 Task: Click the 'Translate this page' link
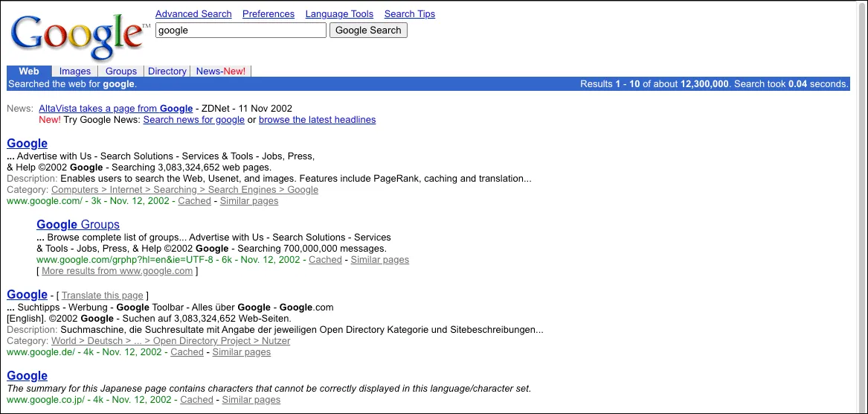tap(103, 296)
